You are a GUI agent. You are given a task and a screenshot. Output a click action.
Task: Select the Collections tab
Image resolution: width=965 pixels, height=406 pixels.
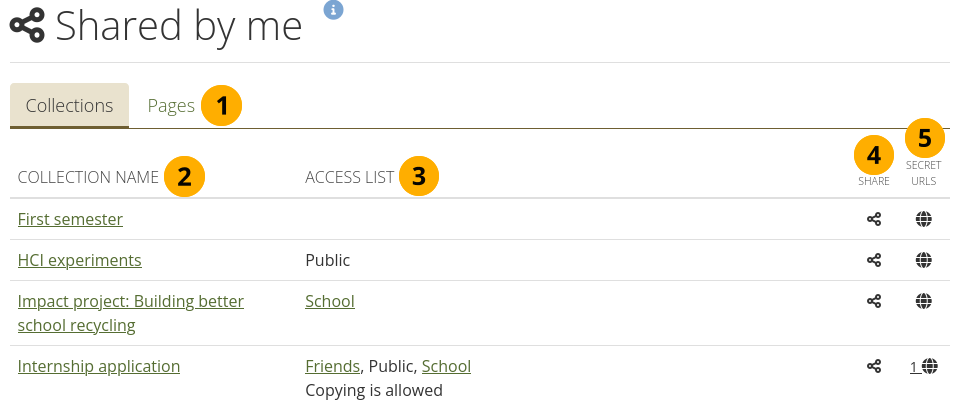69,105
